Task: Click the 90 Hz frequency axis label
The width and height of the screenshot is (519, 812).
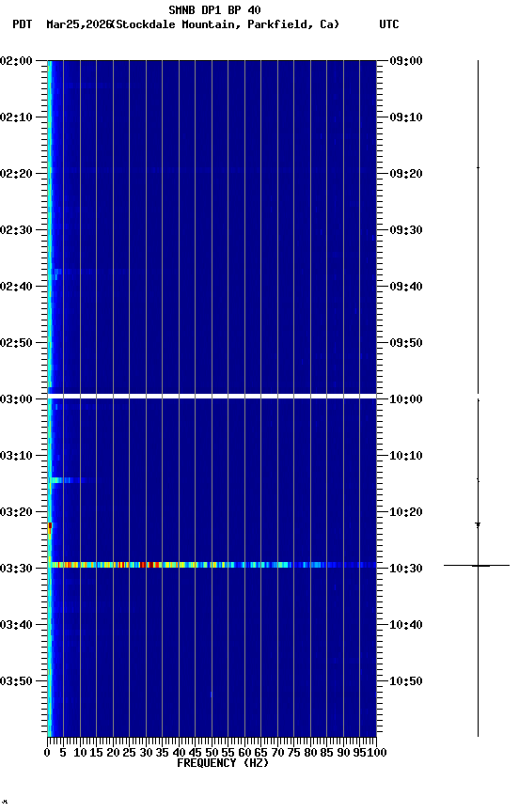Action: pos(343,753)
